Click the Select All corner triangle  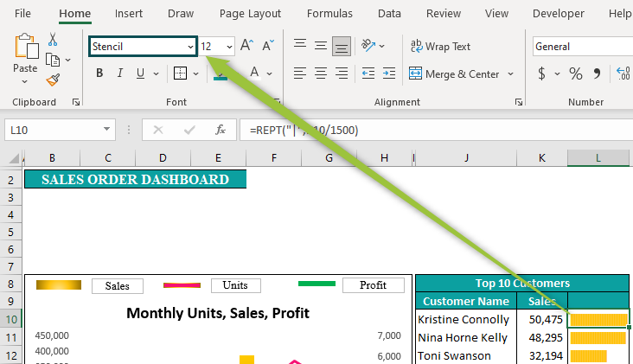[14, 157]
